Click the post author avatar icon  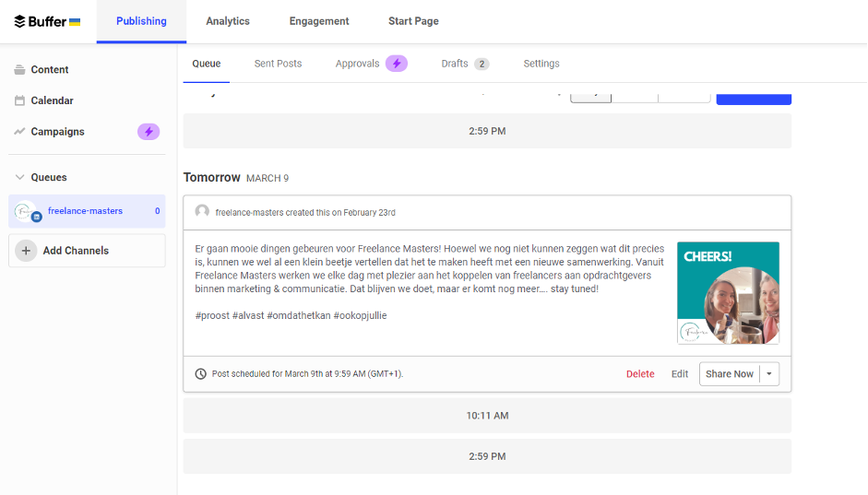[202, 211]
